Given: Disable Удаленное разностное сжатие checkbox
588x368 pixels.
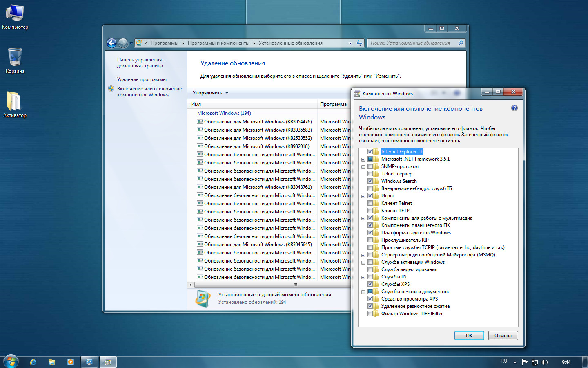Looking at the screenshot, I should [x=370, y=306].
